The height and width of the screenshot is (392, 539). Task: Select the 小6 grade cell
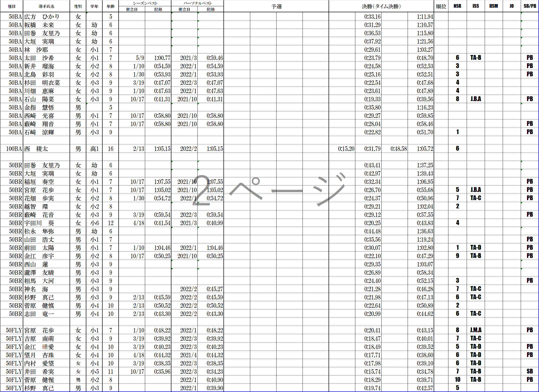click(x=94, y=223)
